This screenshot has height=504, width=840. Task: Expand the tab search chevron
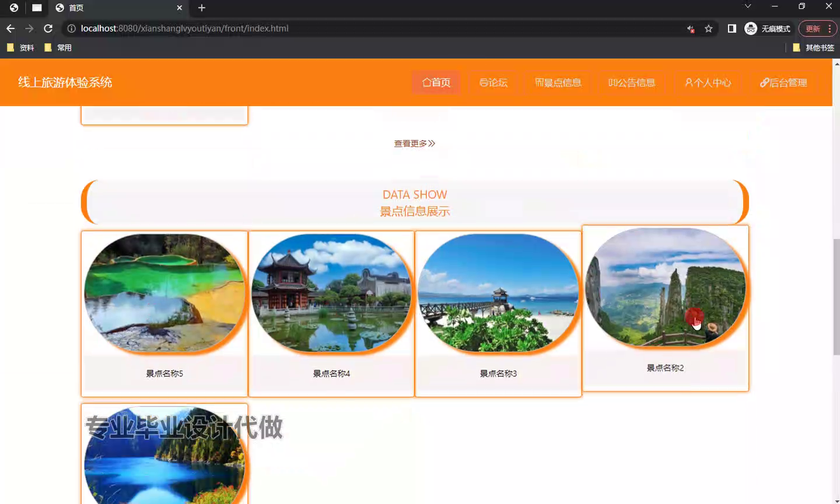(748, 6)
